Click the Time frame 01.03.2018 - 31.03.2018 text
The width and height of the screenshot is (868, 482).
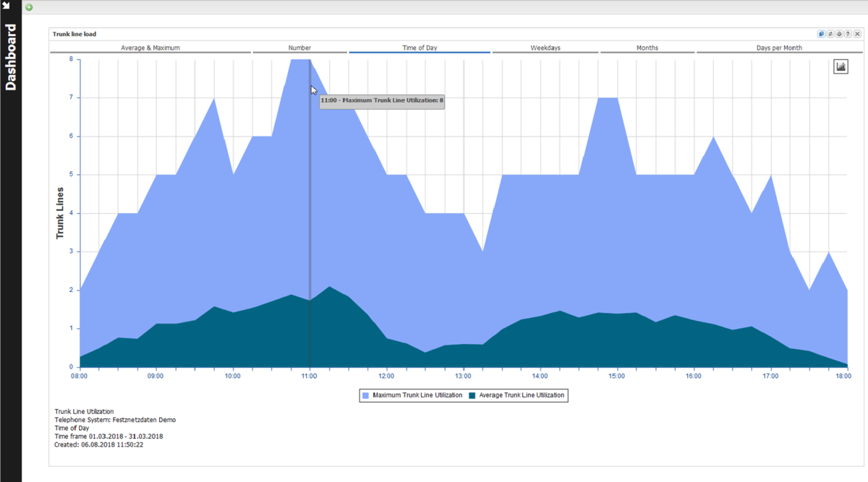coord(109,436)
